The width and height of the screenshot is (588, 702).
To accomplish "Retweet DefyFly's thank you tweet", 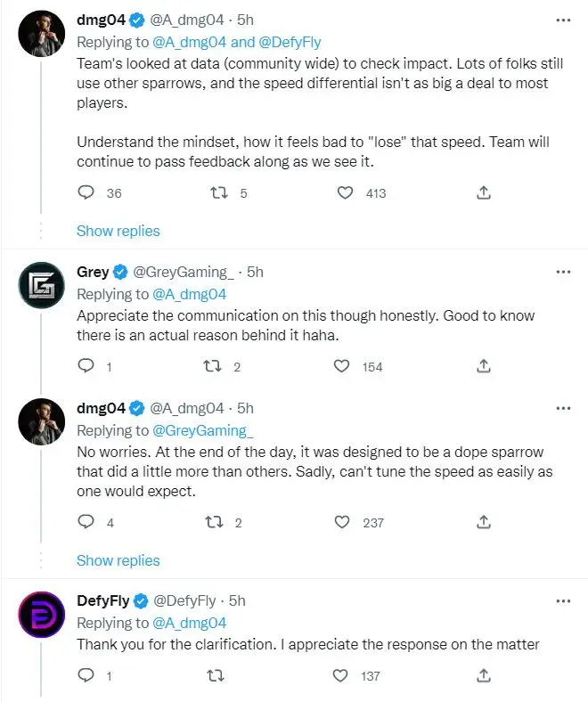I will (x=216, y=677).
